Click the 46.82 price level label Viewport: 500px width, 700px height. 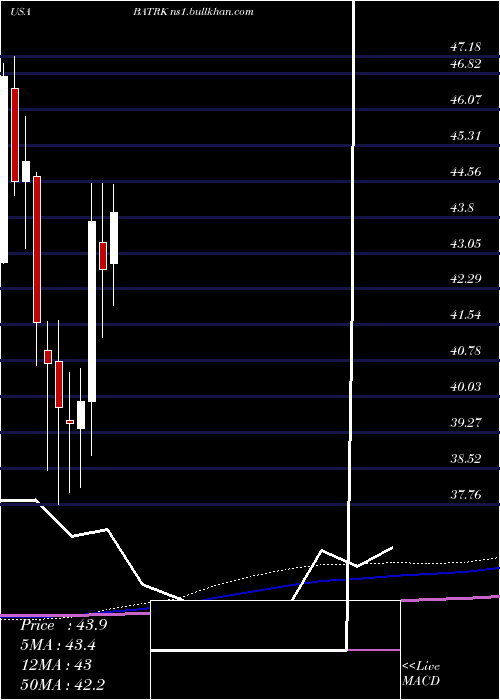click(466, 64)
